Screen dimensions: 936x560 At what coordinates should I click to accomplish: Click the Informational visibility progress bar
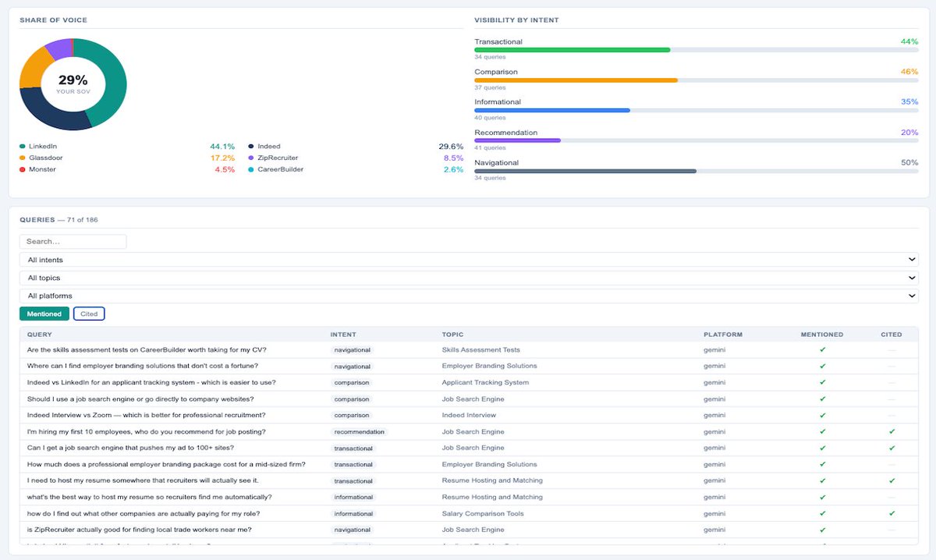click(697, 110)
